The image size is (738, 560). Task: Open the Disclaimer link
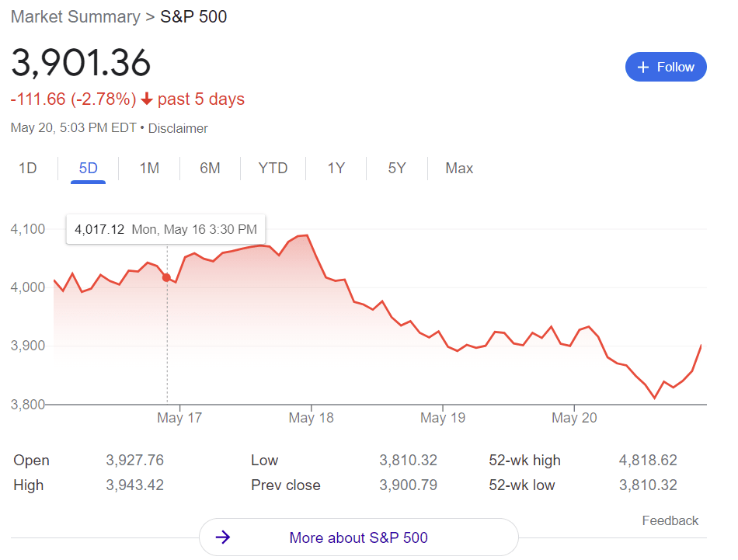178,128
